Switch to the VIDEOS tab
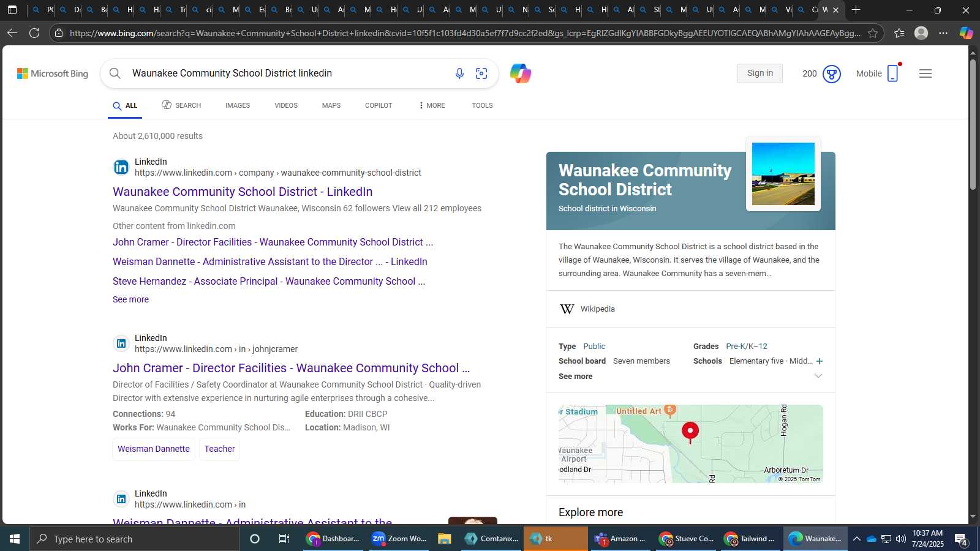 (286, 105)
